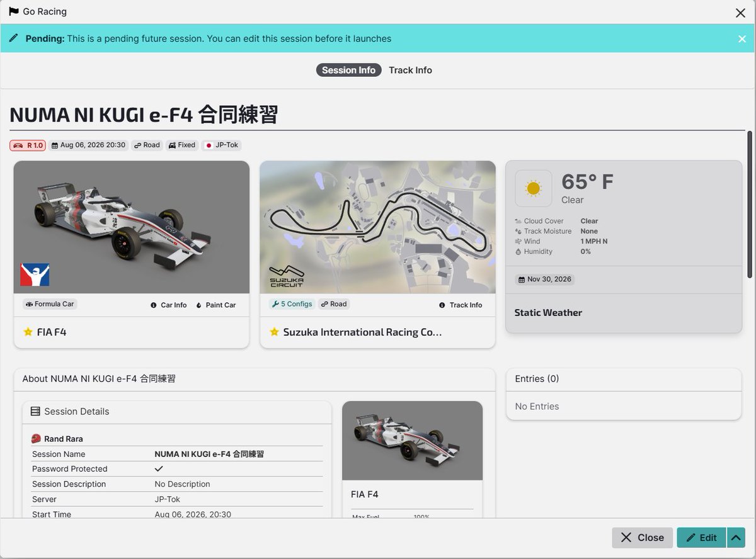Click the Nov 30, 2026 date tag
Screen dimensions: 756x559
click(544, 279)
